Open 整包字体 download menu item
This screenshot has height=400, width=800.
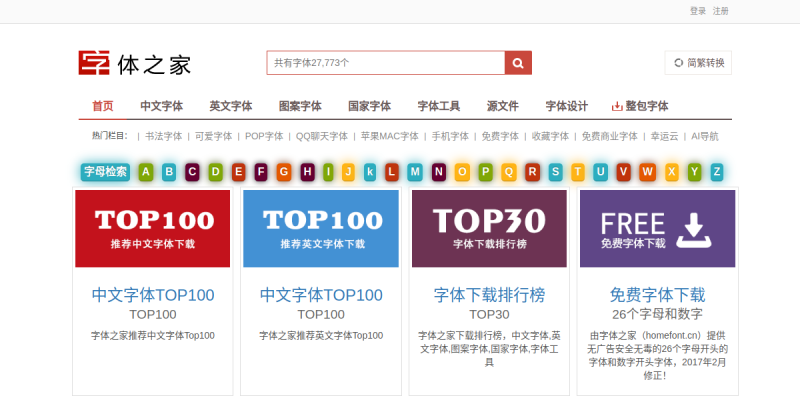click(x=640, y=106)
